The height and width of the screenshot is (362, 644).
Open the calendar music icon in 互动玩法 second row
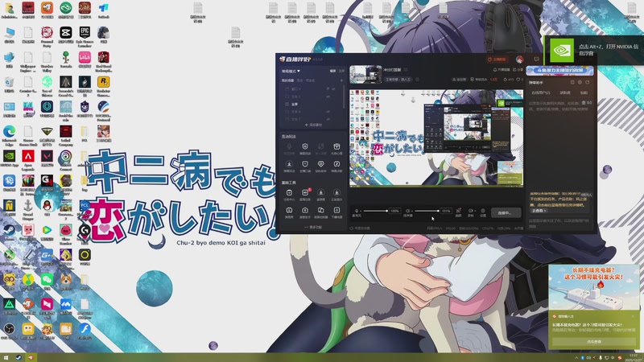336,164
